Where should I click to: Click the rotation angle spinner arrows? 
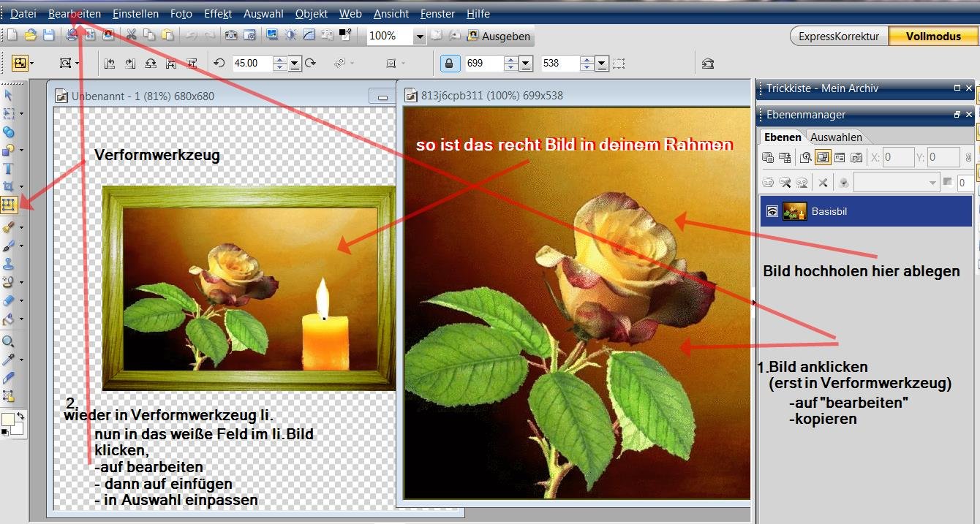[279, 64]
